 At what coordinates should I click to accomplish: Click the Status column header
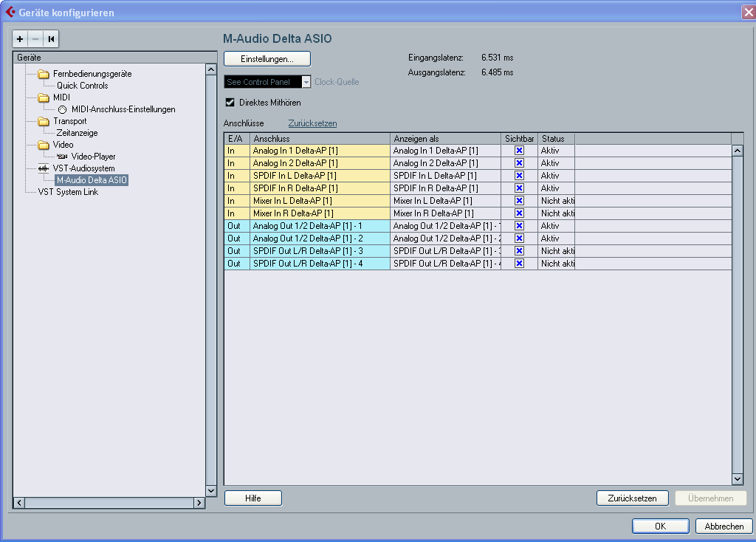pyautogui.click(x=557, y=139)
